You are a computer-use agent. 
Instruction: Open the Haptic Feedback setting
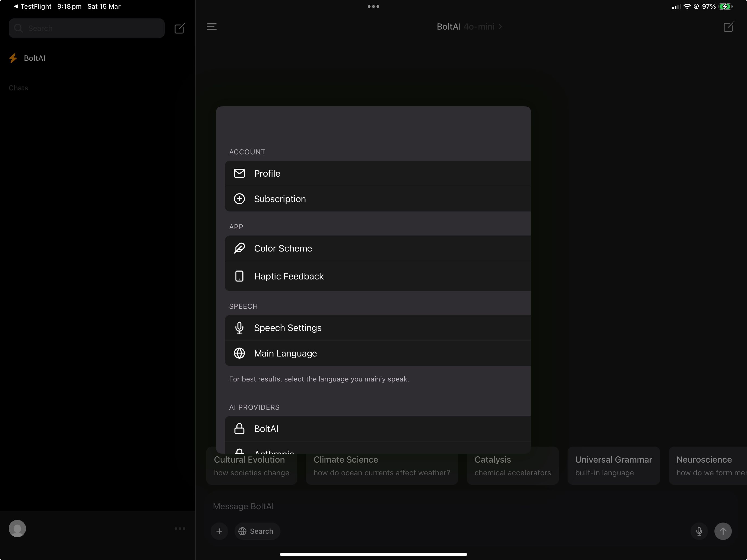378,276
